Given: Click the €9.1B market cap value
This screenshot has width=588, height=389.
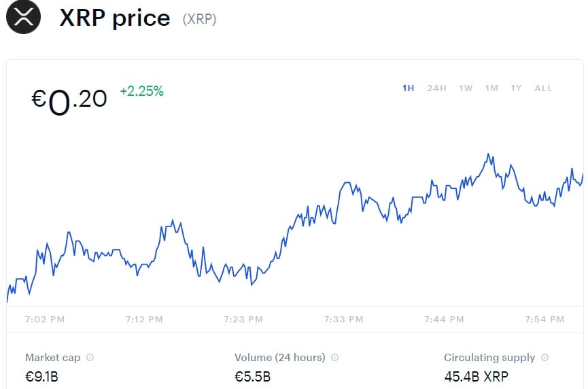Looking at the screenshot, I should 41,376.
